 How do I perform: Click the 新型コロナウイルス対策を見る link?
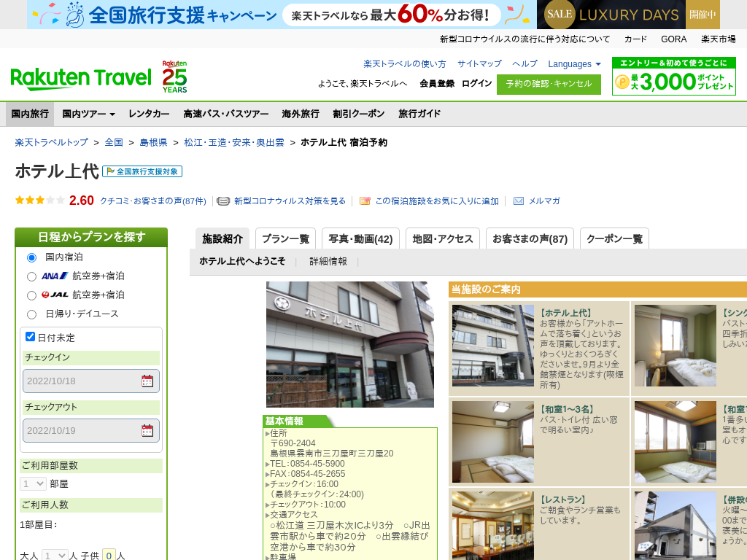click(x=290, y=201)
